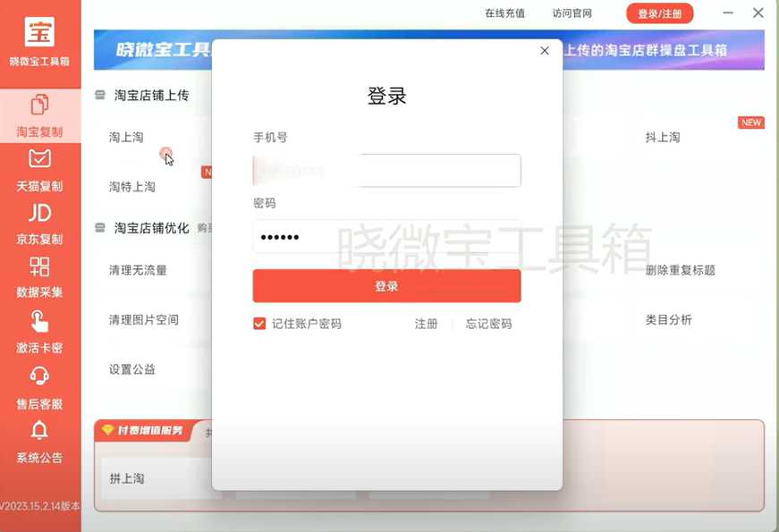Minimize the application window
Image resolution: width=779 pixels, height=532 pixels.
coord(728,13)
